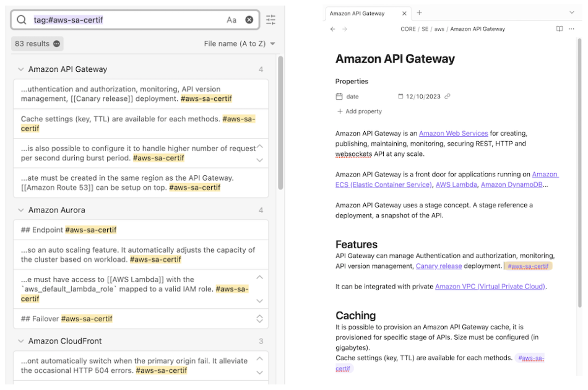Show more context above the burst period result
588x390 pixels.
pos(259,146)
